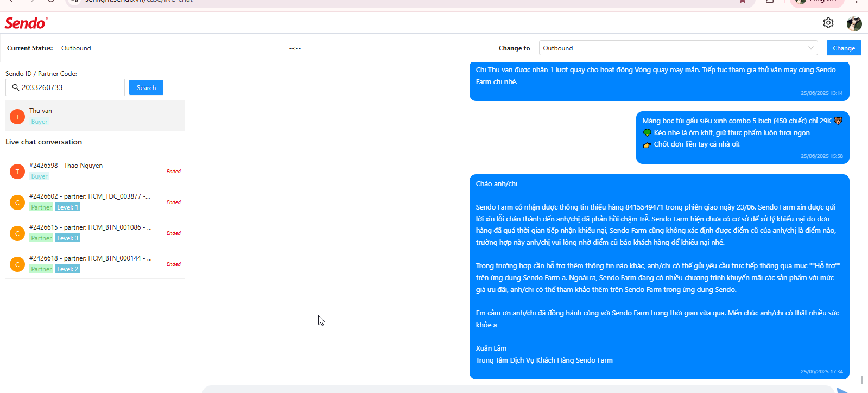868x393 pixels.
Task: Click the Current Status Outbound value
Action: (76, 48)
